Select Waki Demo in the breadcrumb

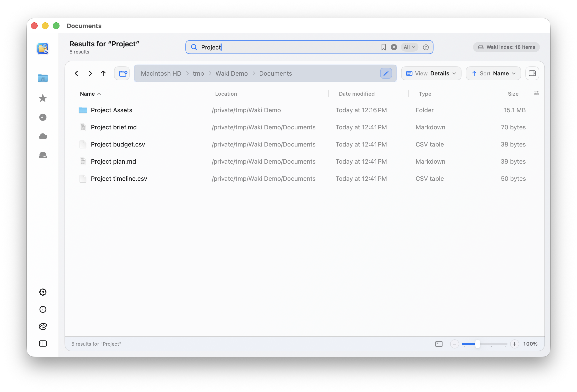232,73
